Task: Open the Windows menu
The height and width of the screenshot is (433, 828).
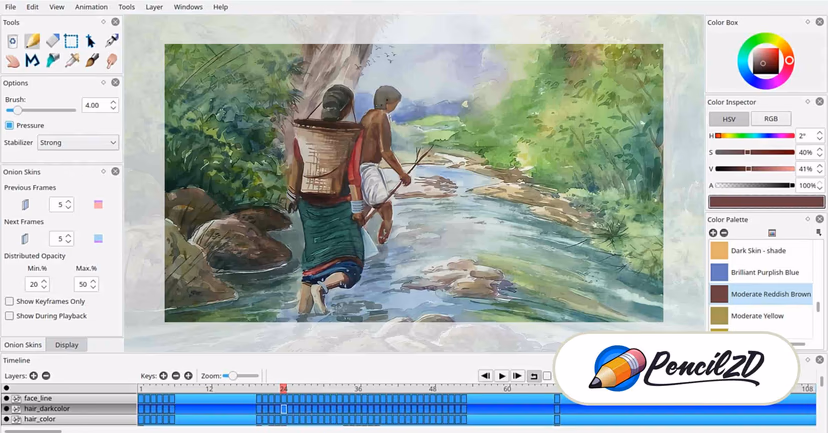Action: (188, 7)
